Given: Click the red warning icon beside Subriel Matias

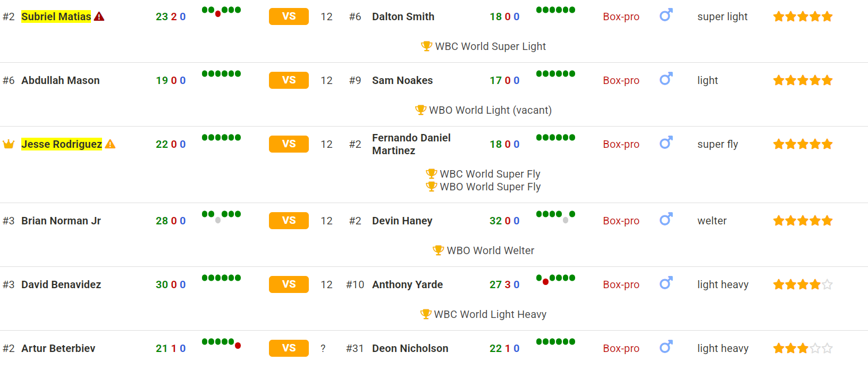Looking at the screenshot, I should pos(99,16).
